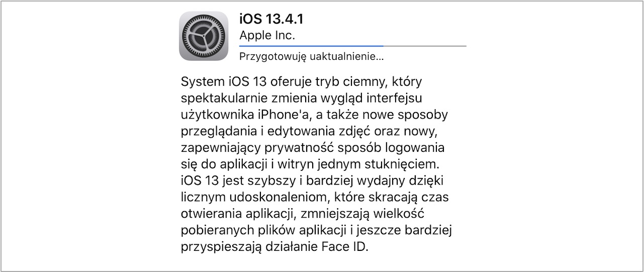
Task: Click the Apple Inc. developer label
Action: (267, 36)
